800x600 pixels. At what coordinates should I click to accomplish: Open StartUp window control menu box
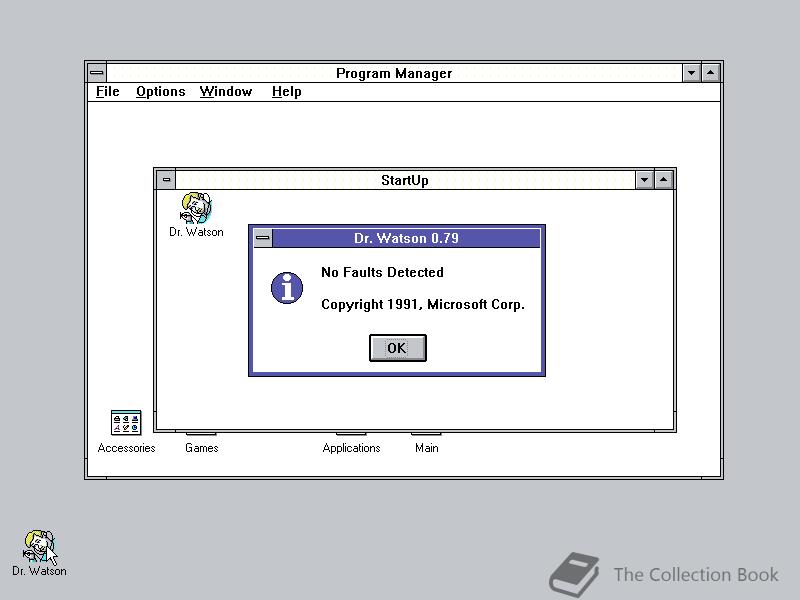[166, 180]
